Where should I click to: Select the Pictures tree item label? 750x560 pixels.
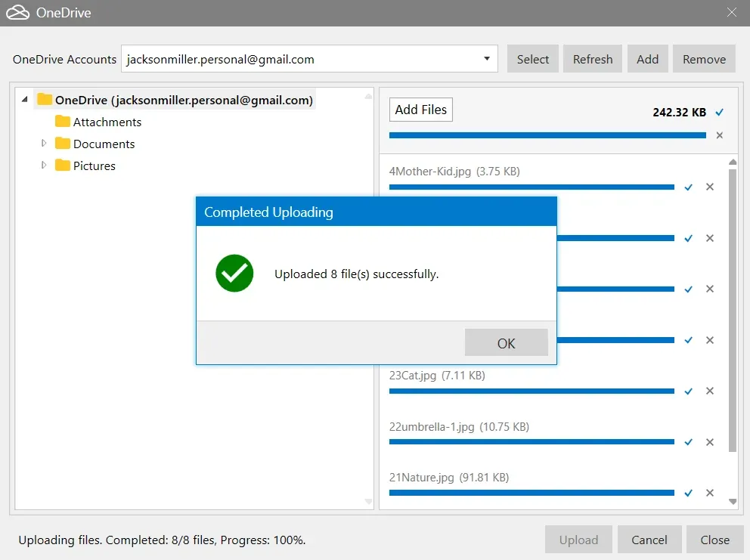click(95, 166)
